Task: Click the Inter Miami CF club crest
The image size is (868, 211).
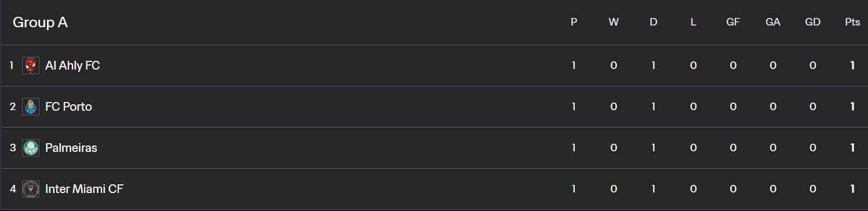Action: coord(31,189)
